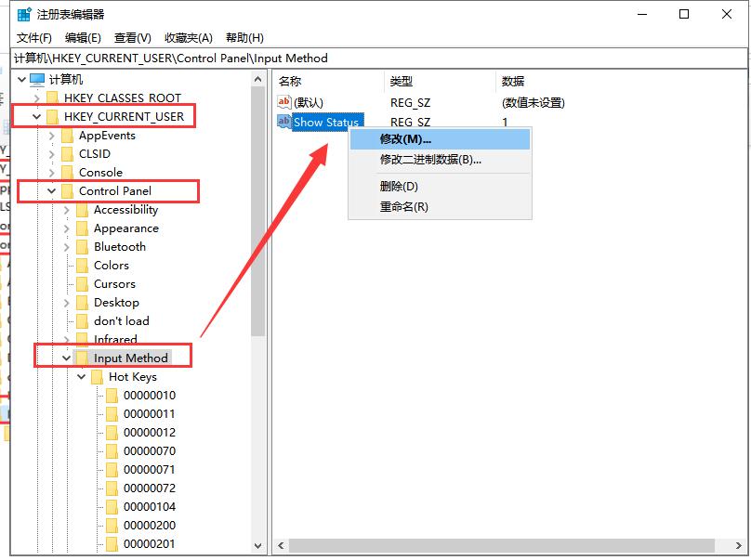Image resolution: width=751 pixels, height=560 pixels.
Task: Expand the Accessibility node chevron
Action: (x=65, y=209)
